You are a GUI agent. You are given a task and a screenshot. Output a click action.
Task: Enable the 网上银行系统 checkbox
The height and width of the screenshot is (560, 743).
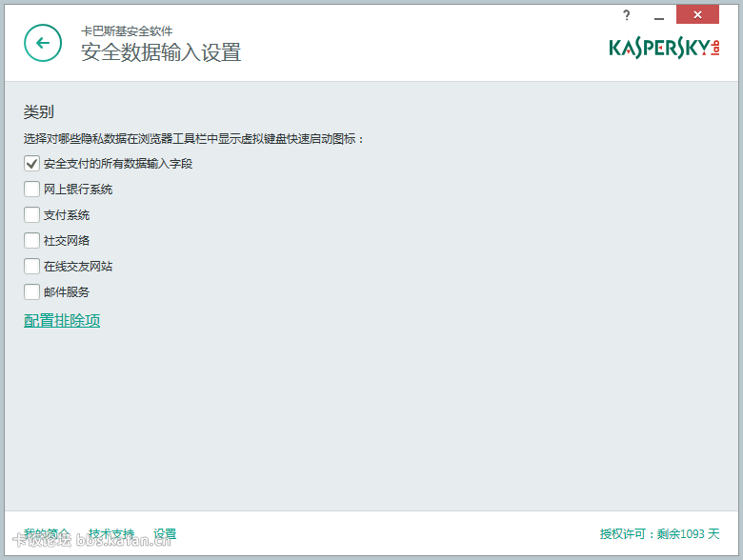(x=31, y=189)
